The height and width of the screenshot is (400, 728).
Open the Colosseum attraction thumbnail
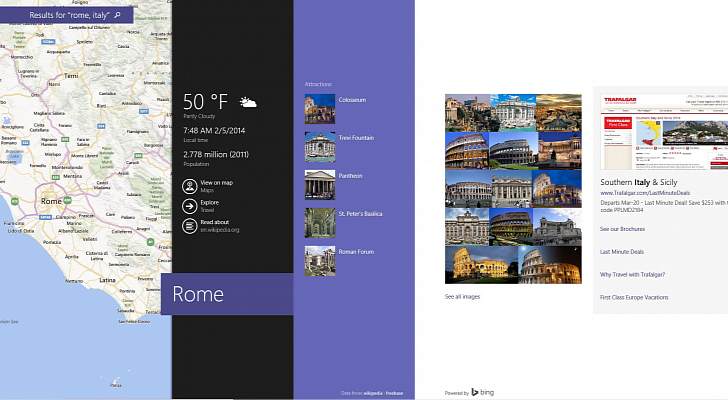point(320,108)
